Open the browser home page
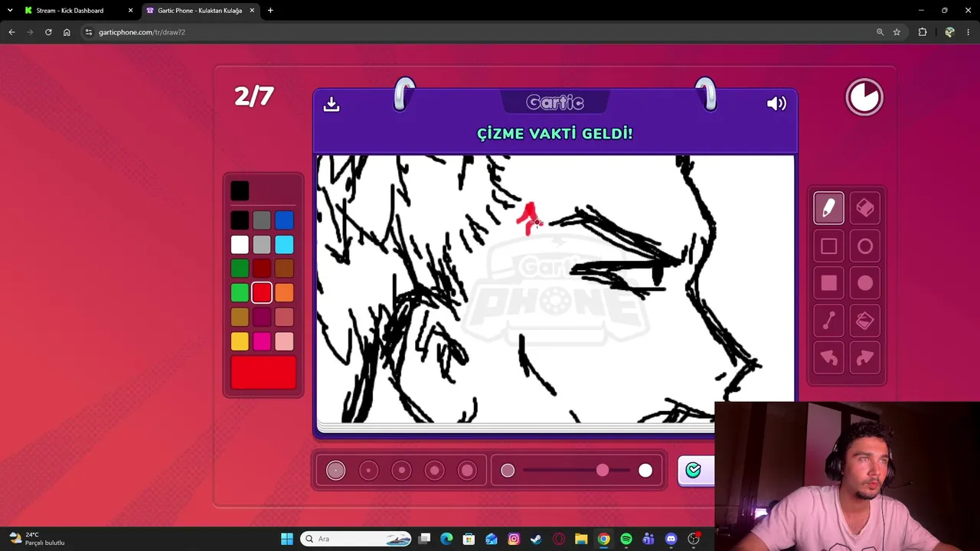Image resolution: width=980 pixels, height=551 pixels. 67,32
